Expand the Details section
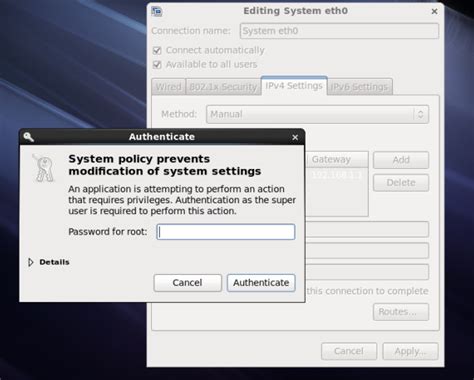Image resolution: width=474 pixels, height=380 pixels. [31, 262]
